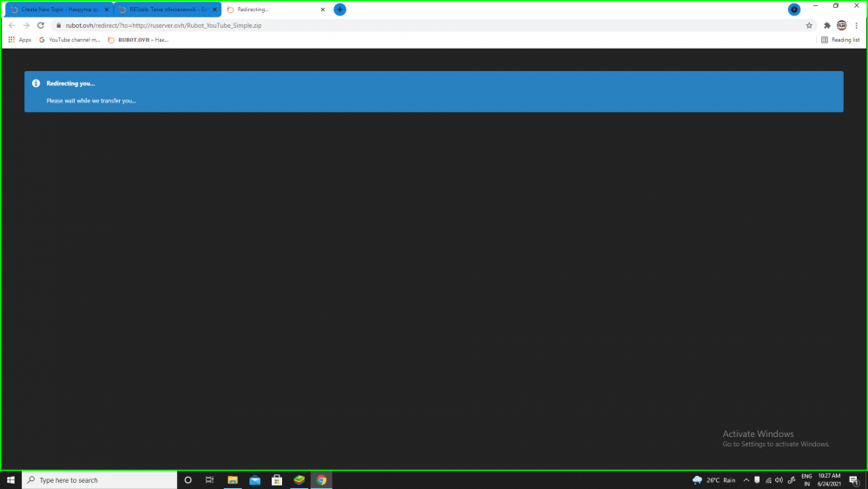
Task: Open Task View on taskbar
Action: 209,480
